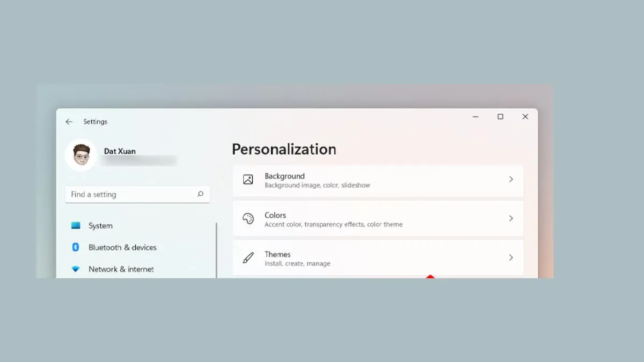Screen dimensions: 644x362
Task: Click the back arrow in Settings
Action: pos(69,122)
